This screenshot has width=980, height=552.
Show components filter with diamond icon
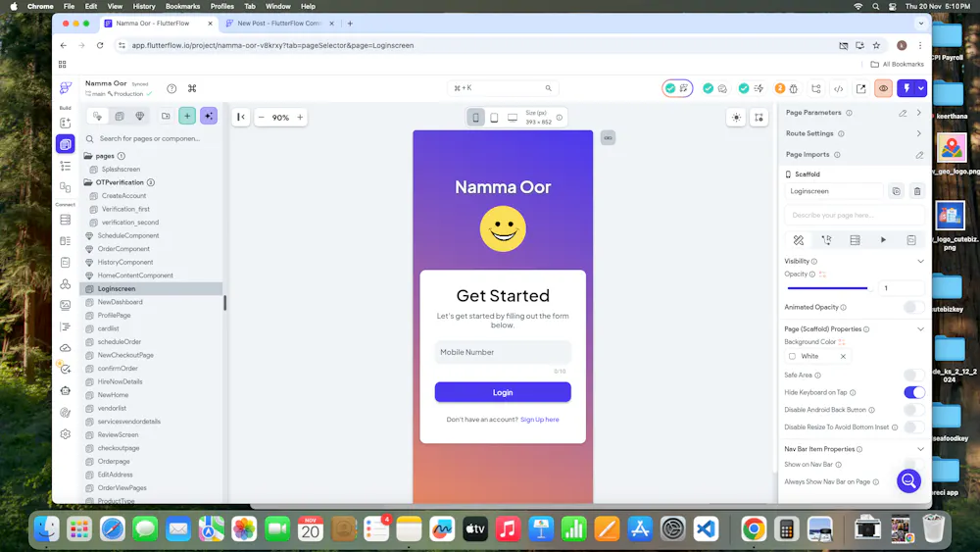coord(140,116)
